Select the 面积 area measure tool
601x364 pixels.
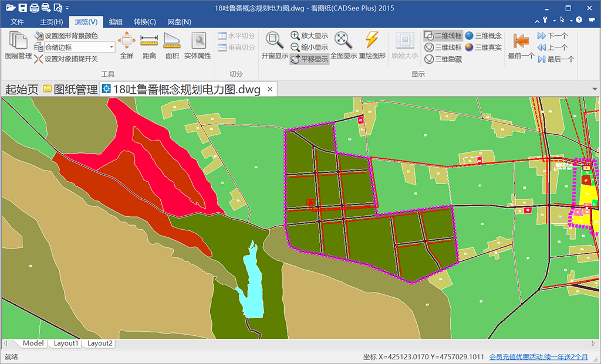[172, 45]
